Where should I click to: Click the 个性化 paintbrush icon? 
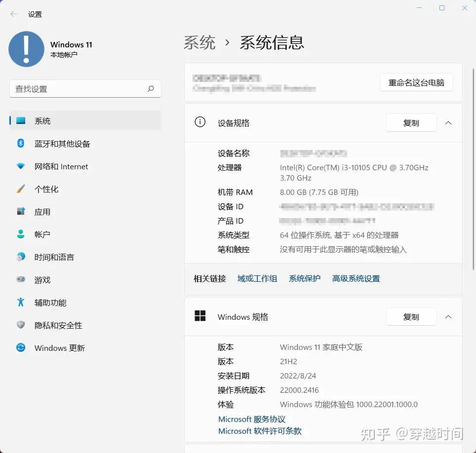21,189
